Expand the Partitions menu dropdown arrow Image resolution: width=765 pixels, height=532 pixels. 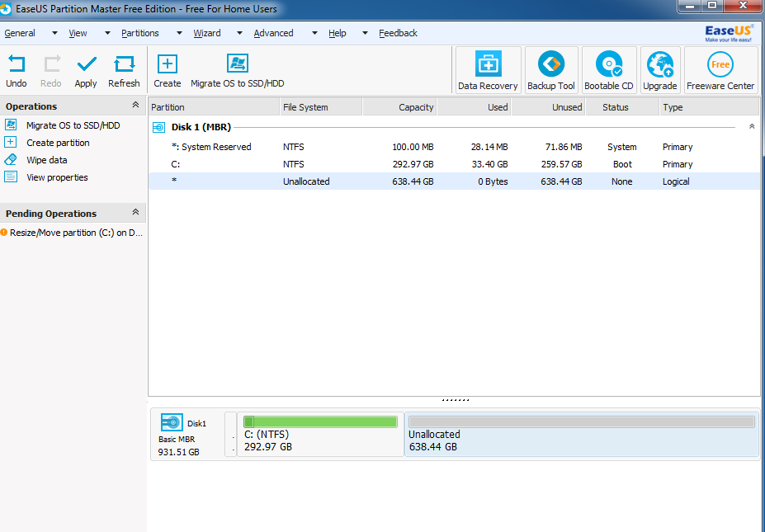tap(179, 33)
